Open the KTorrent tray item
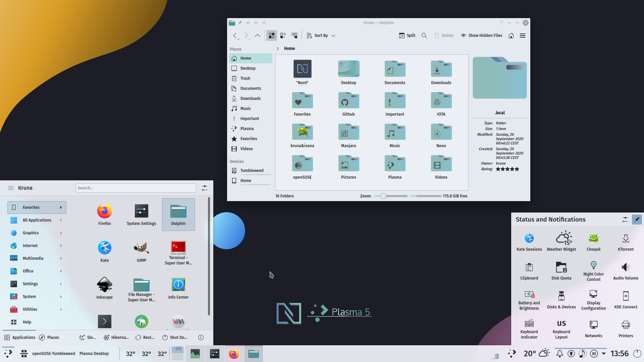 [626, 242]
